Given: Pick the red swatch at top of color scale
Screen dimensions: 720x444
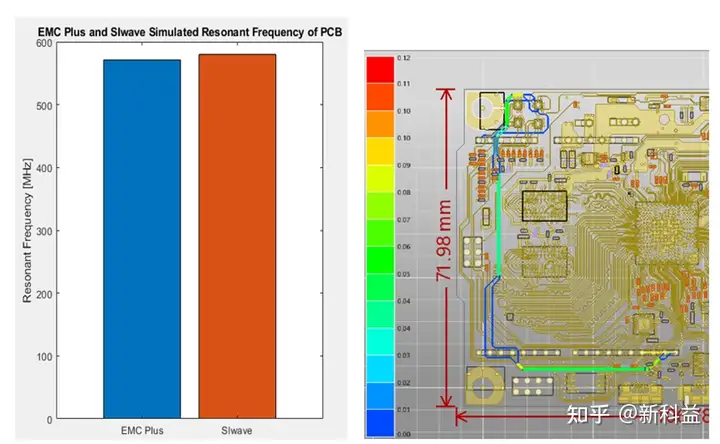Looking at the screenshot, I should (x=380, y=69).
